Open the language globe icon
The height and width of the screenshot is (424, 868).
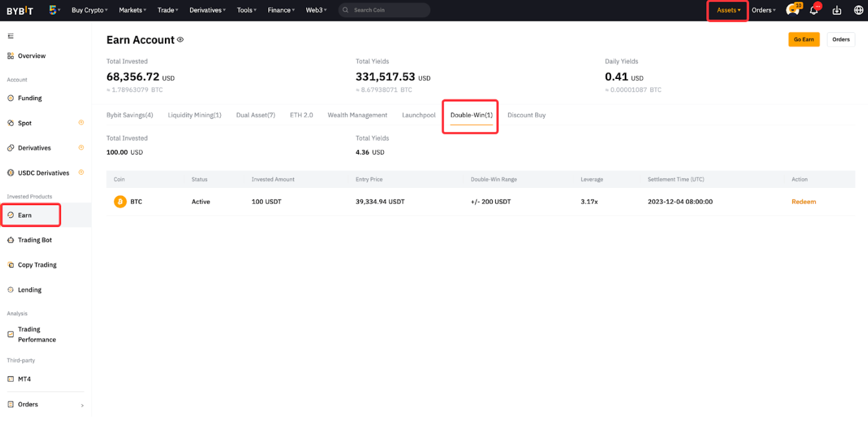coord(858,10)
